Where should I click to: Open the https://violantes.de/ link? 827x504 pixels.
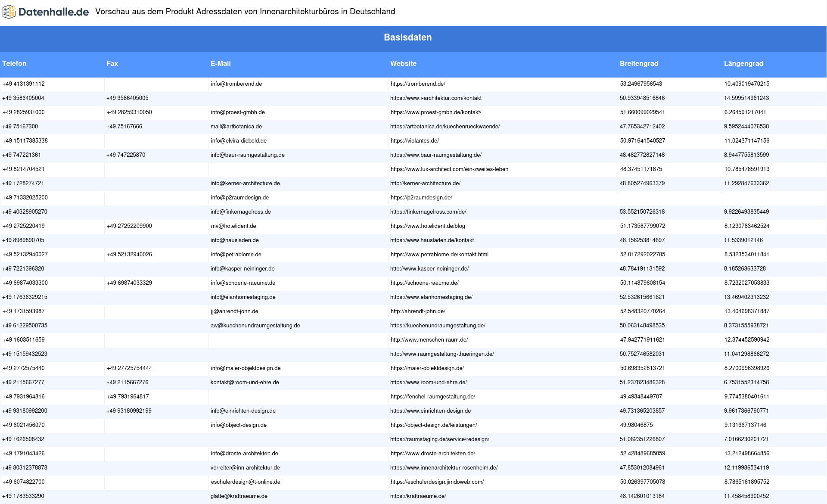[415, 141]
